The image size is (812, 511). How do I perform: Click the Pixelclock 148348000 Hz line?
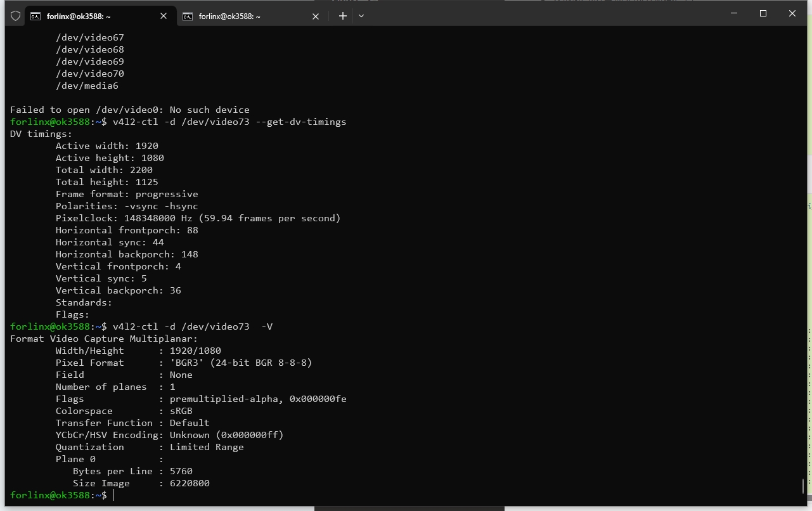pos(198,218)
